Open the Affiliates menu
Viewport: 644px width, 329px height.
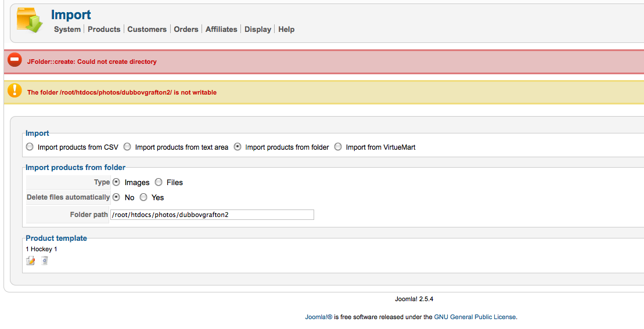point(221,30)
